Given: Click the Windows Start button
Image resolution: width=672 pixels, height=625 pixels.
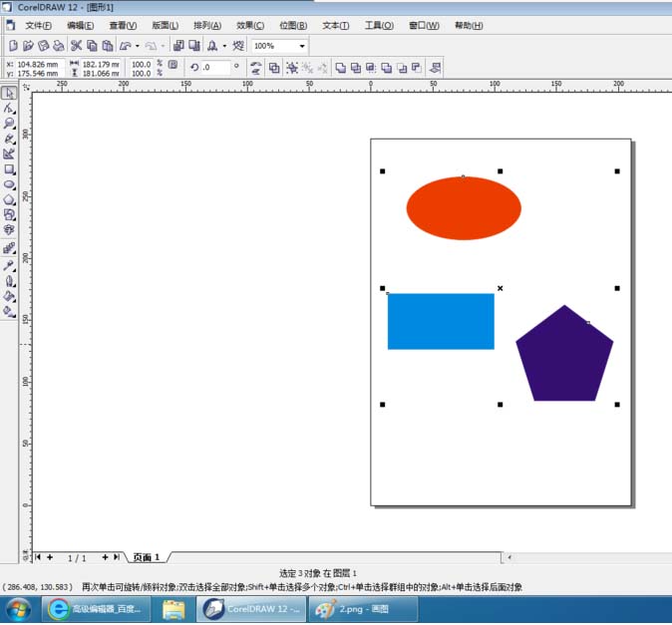Looking at the screenshot, I should pos(18,608).
